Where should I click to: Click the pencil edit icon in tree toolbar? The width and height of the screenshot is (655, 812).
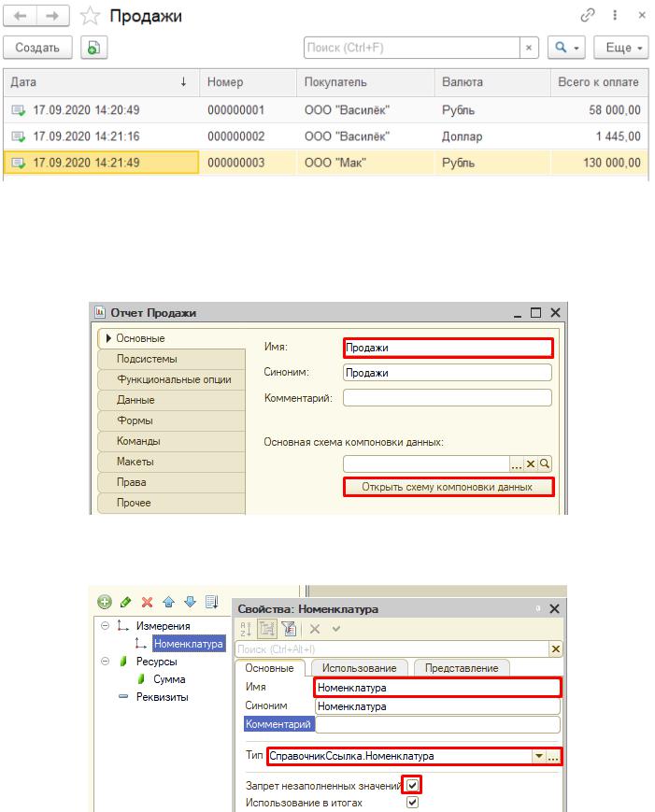pyautogui.click(x=125, y=602)
